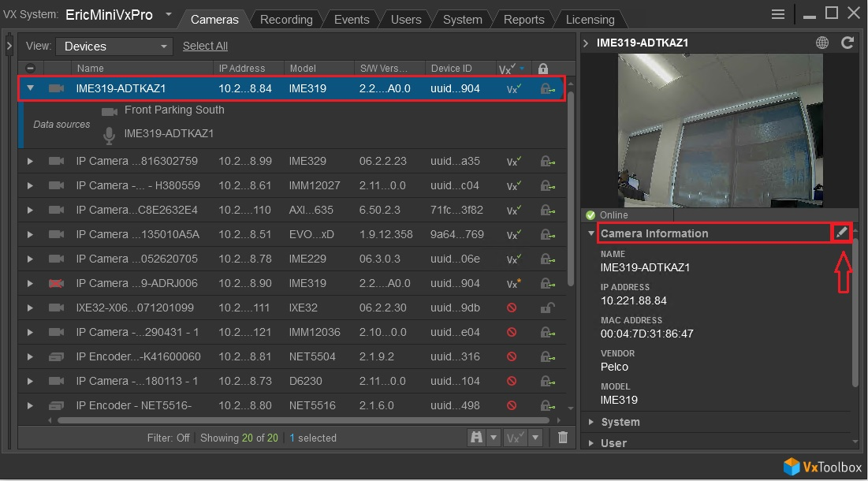Click not-commissioned icon for NET5504 encoder row

[x=512, y=356]
